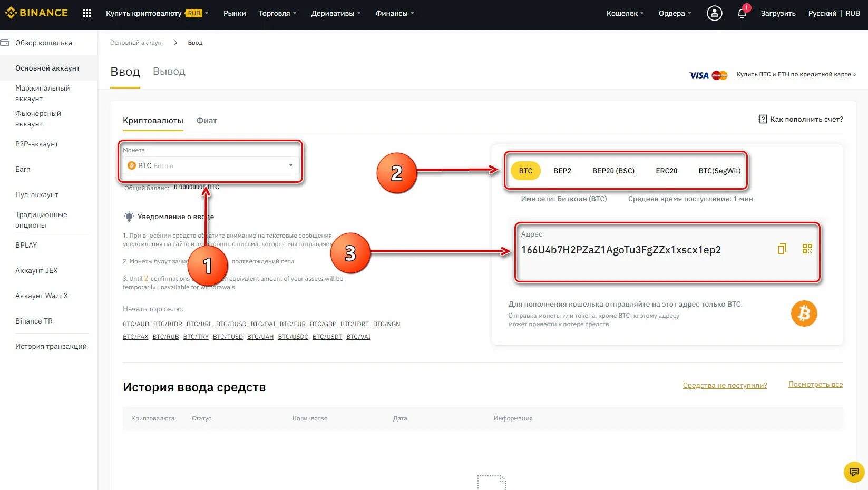Open Пул-аккаунт in sidebar
Image resolution: width=868 pixels, height=490 pixels.
(37, 194)
